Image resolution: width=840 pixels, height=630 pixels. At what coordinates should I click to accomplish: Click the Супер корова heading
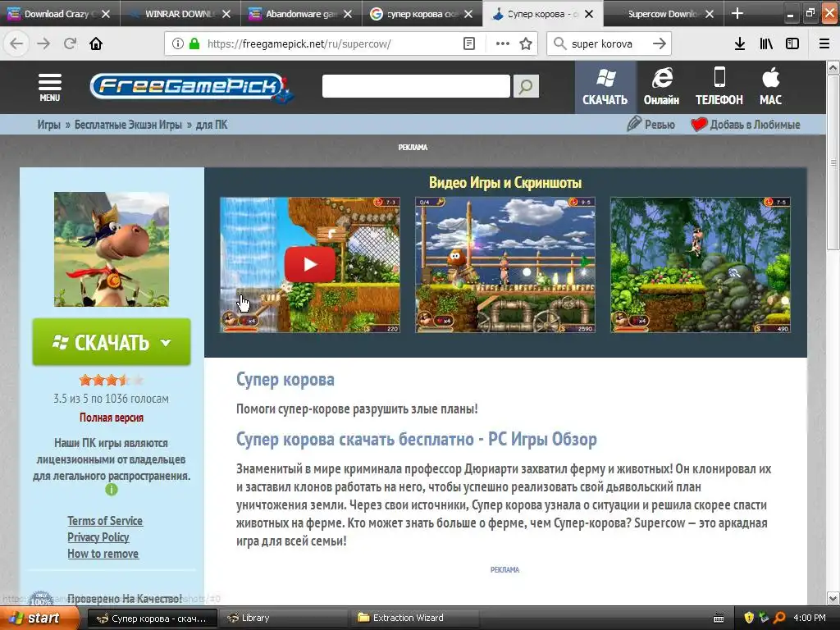point(285,379)
